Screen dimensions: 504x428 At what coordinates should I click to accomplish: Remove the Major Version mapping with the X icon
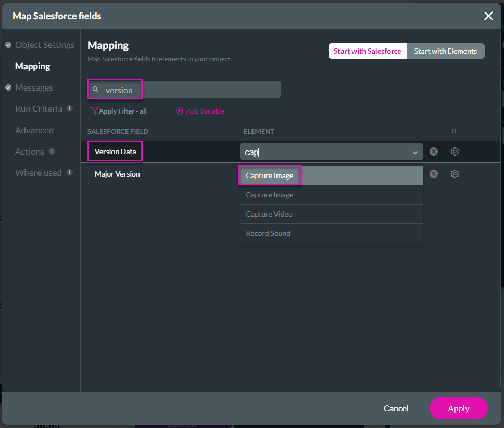[433, 175]
